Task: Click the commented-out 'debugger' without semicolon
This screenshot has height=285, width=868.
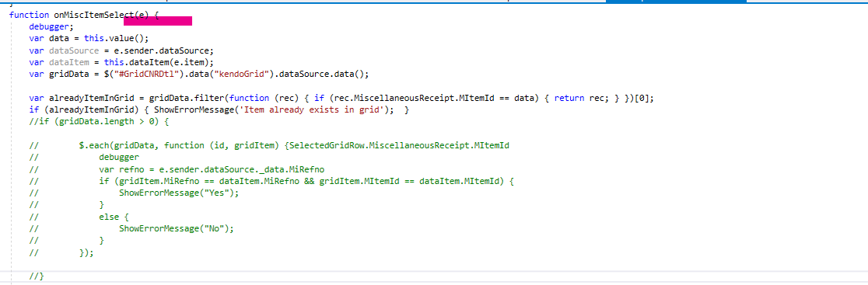Action: click(119, 158)
